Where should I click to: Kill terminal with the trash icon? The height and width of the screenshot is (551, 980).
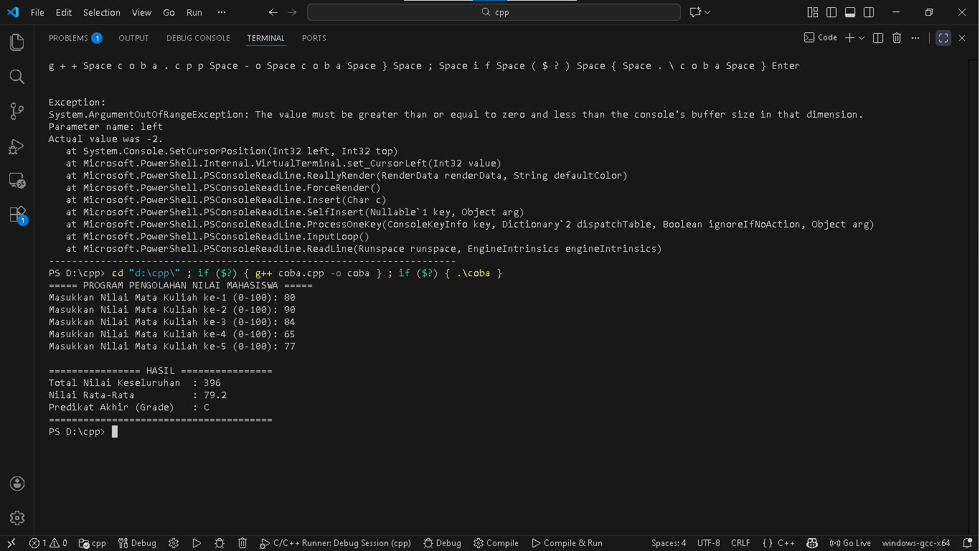(x=897, y=38)
